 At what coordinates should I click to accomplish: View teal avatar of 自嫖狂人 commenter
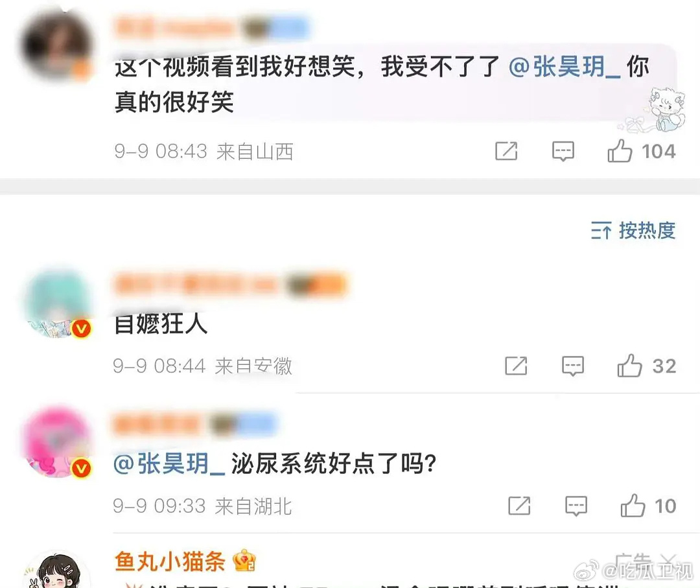click(x=56, y=303)
